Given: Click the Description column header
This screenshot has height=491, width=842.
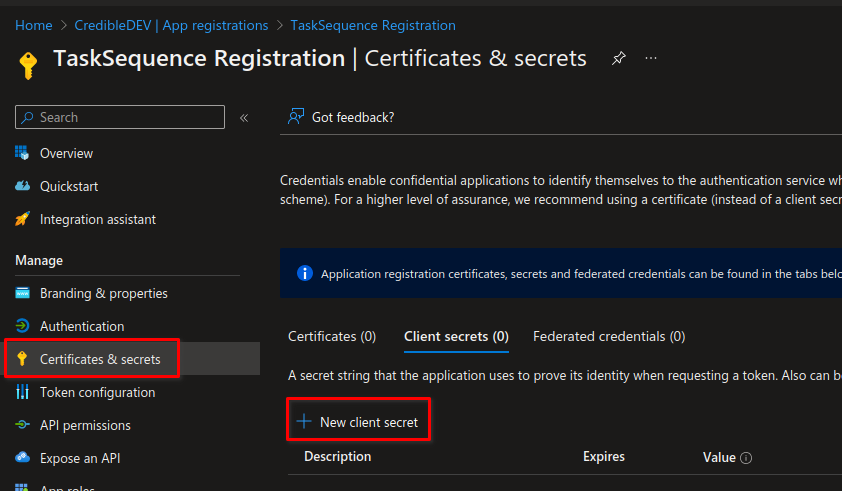Looking at the screenshot, I should [337, 457].
